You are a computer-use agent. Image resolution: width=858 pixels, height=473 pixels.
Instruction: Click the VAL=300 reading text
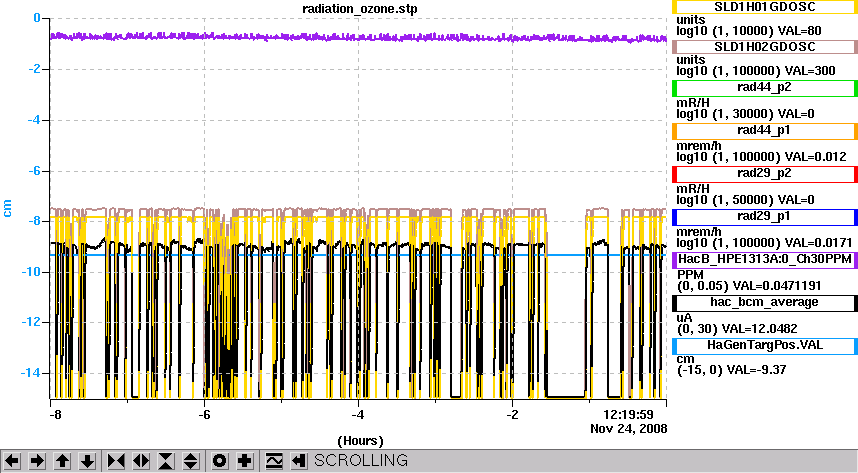[810, 71]
